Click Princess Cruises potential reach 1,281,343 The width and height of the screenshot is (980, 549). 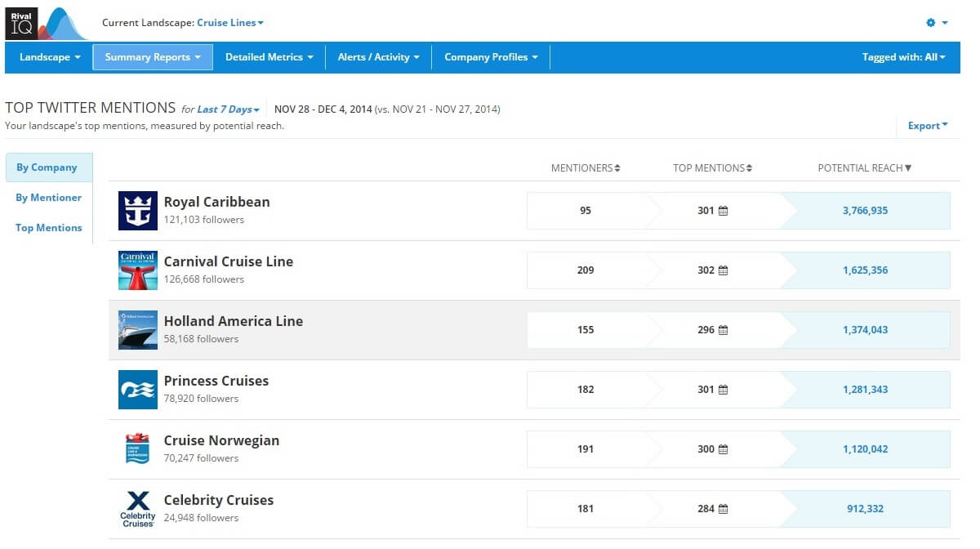(865, 390)
